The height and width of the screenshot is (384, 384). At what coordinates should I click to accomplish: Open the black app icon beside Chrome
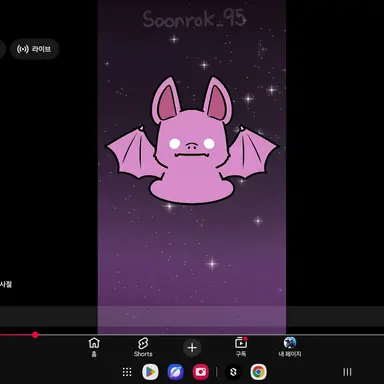pos(233,372)
